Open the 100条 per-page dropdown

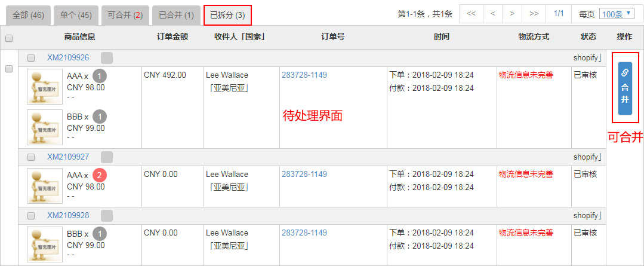pyautogui.click(x=616, y=14)
